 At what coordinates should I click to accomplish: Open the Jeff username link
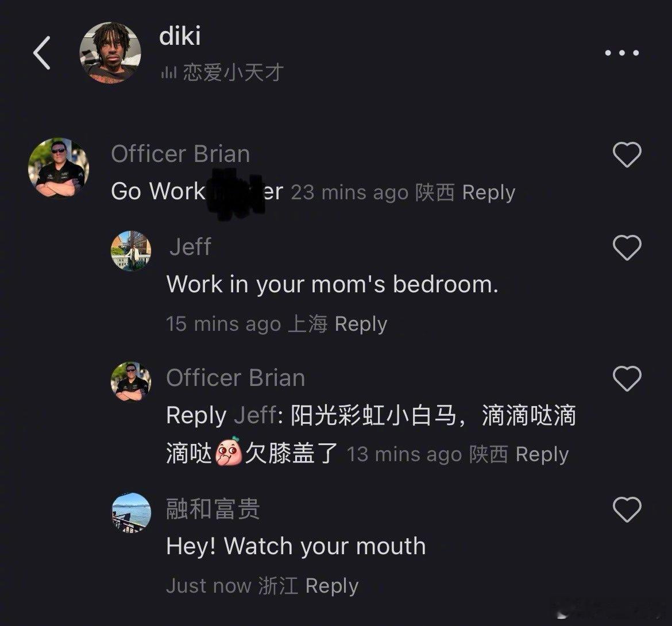click(x=190, y=246)
